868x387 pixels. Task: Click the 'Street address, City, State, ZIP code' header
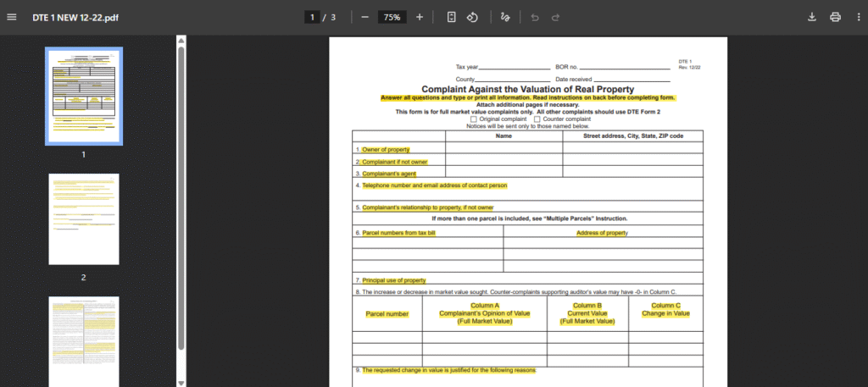pyautogui.click(x=633, y=136)
